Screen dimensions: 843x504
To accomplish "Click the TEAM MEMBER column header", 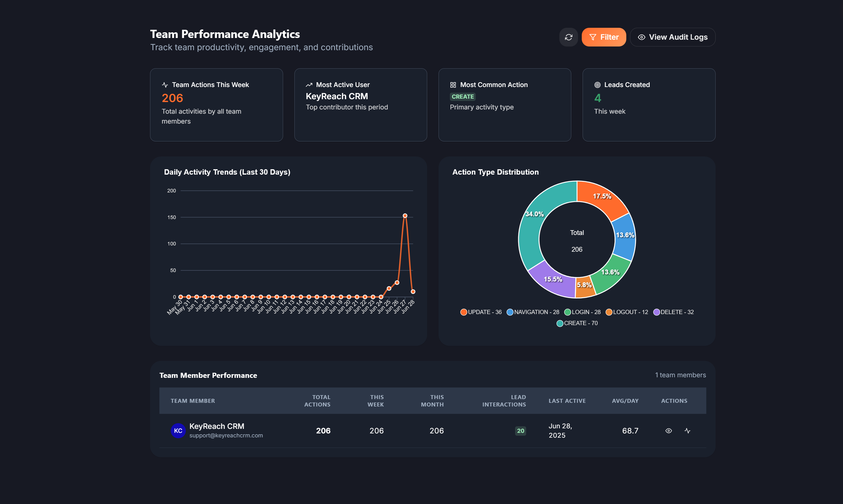I will 193,401.
